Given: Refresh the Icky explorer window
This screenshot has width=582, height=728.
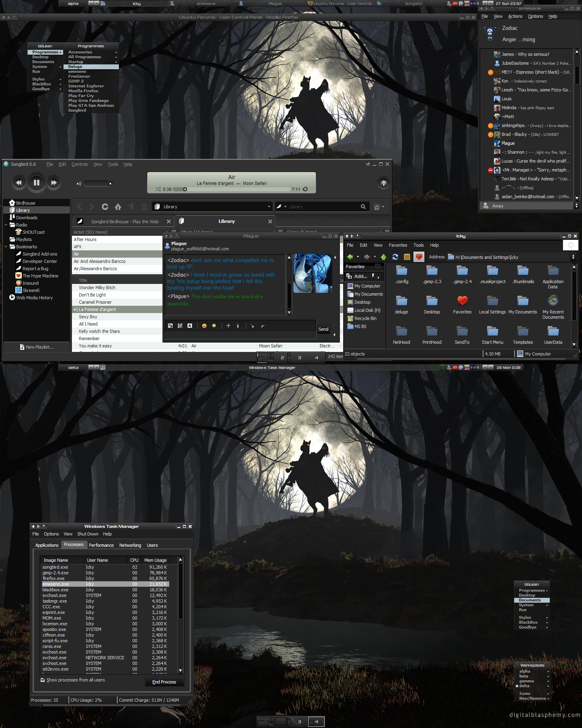Looking at the screenshot, I should point(395,257).
